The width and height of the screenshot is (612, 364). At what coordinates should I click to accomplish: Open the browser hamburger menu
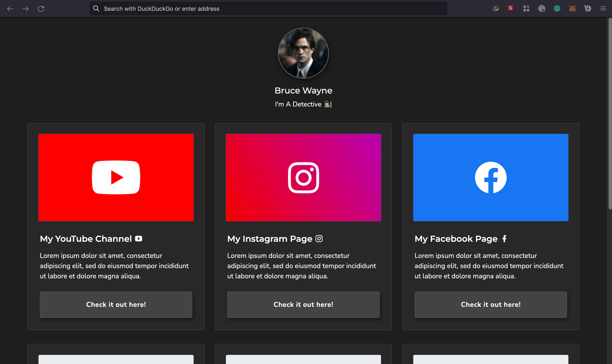(603, 9)
